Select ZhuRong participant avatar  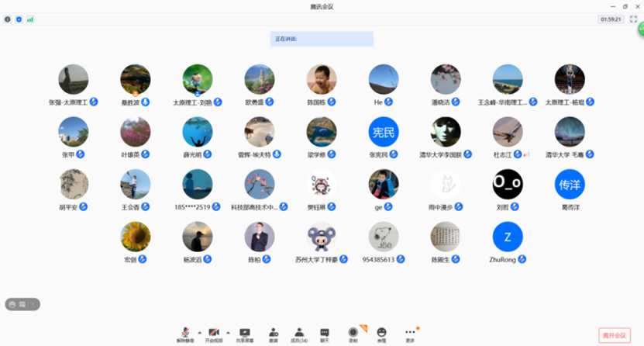pos(508,237)
